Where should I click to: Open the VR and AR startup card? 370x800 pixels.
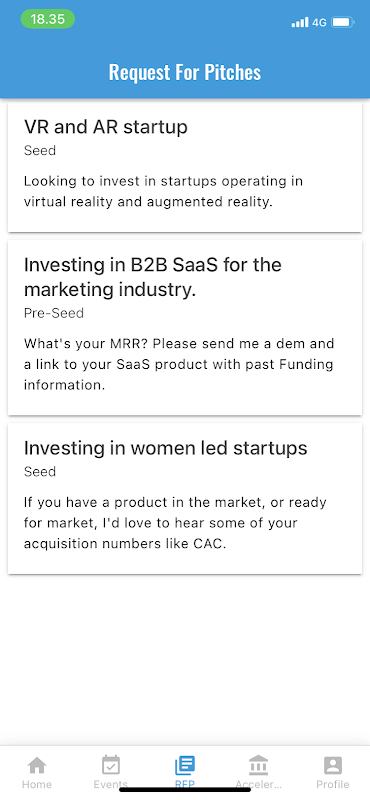185,167
